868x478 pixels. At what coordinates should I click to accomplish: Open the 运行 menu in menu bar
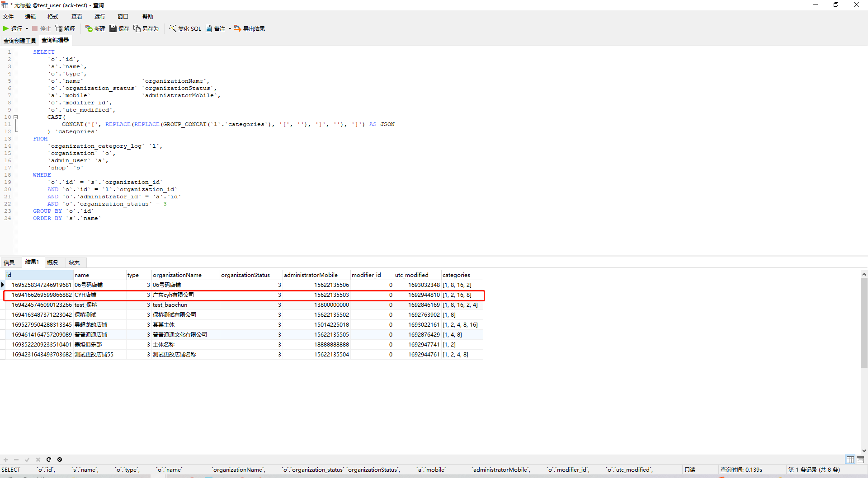(x=100, y=16)
